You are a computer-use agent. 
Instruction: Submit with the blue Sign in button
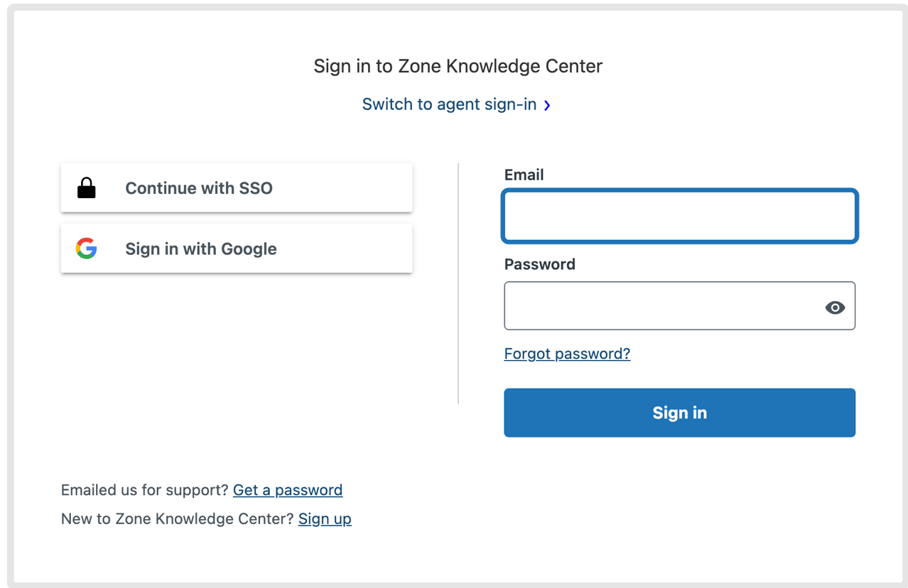680,413
